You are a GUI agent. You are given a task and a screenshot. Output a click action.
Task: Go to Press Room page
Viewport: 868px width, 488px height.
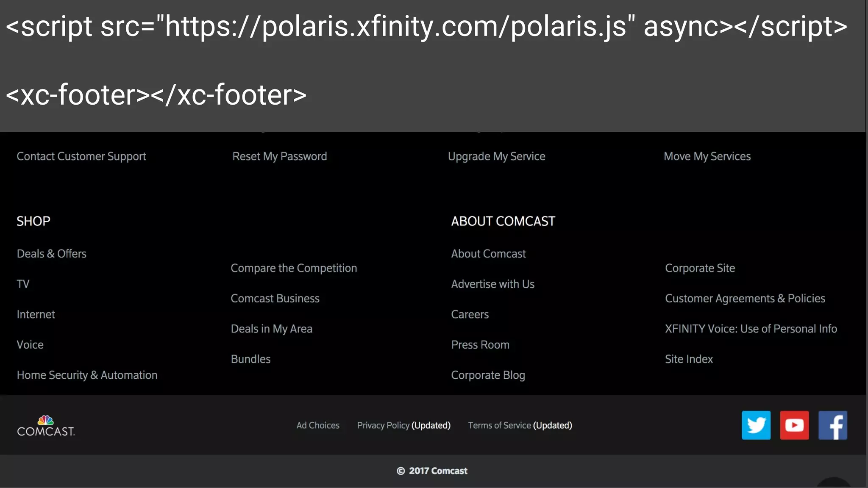coord(480,345)
